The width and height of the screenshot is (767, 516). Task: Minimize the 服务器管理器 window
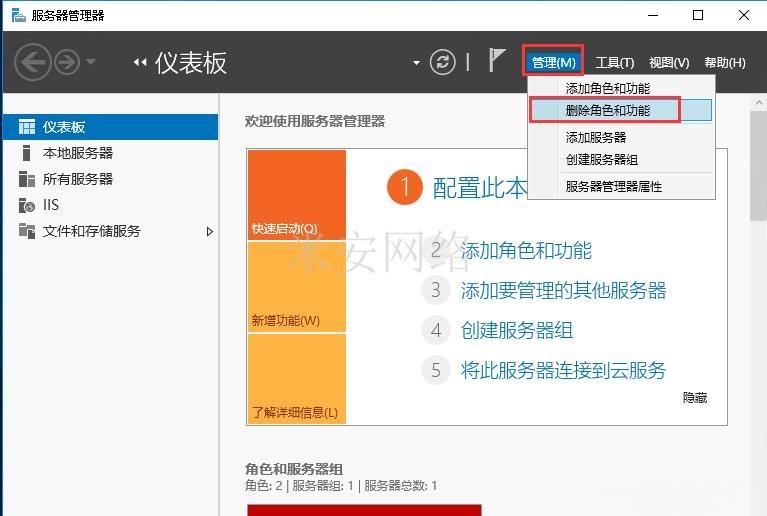coord(653,15)
